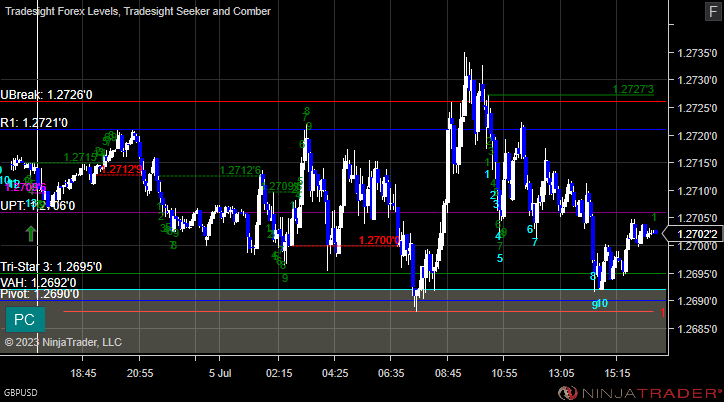Click the 1.2735'0 price axis label
Screen dimensions: 724x402
point(697,53)
